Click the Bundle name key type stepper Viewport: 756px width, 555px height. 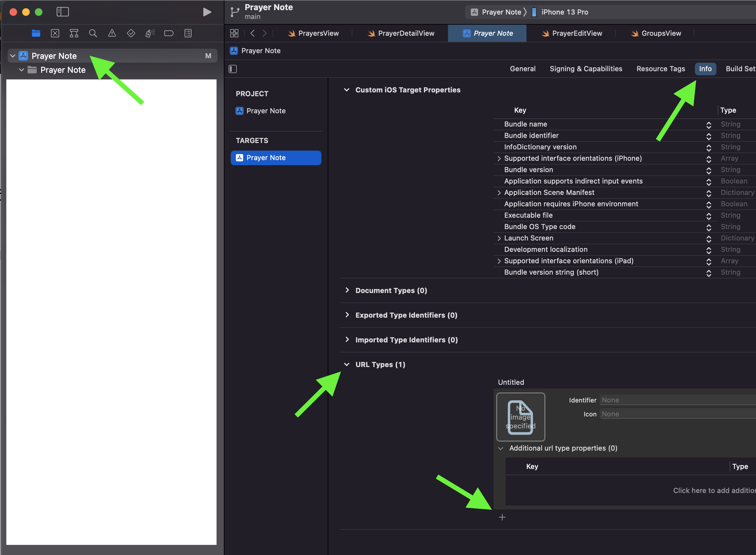click(x=709, y=125)
